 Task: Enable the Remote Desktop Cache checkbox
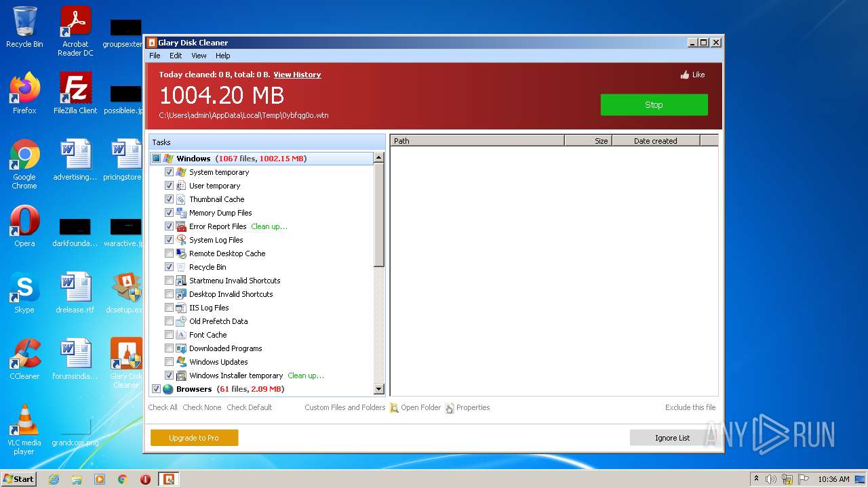(169, 253)
